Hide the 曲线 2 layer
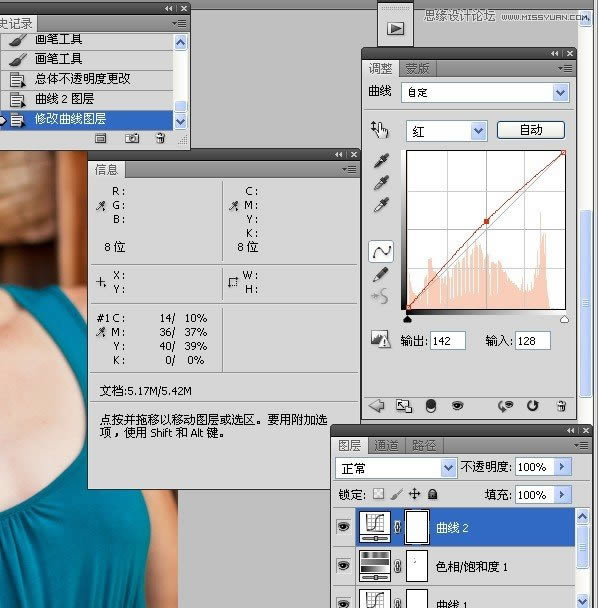 pos(344,527)
